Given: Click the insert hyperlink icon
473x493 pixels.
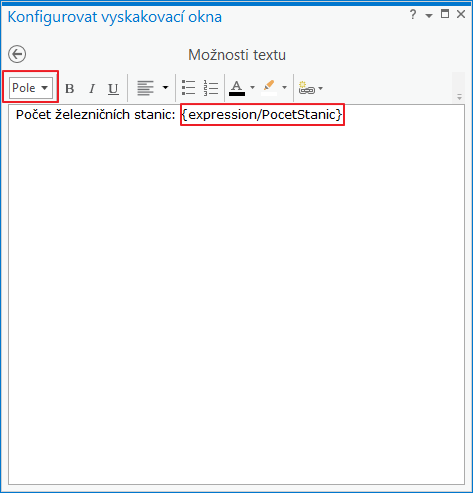Looking at the screenshot, I should coord(306,88).
